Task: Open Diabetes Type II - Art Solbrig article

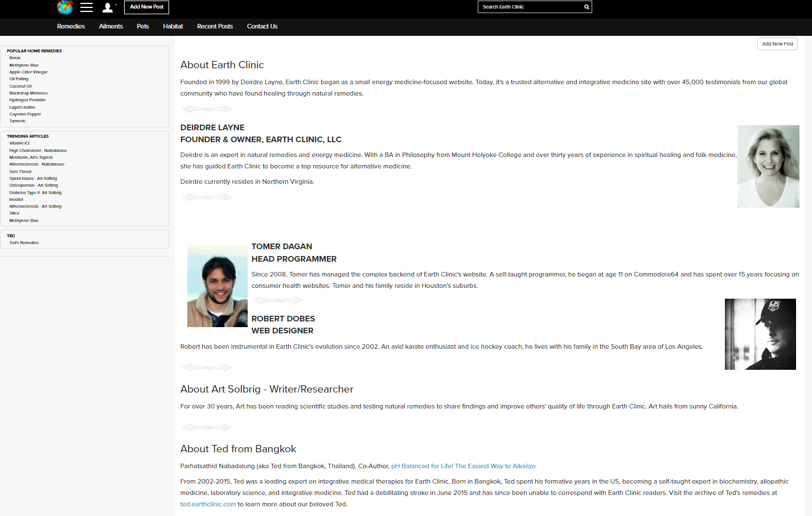Action: point(35,193)
